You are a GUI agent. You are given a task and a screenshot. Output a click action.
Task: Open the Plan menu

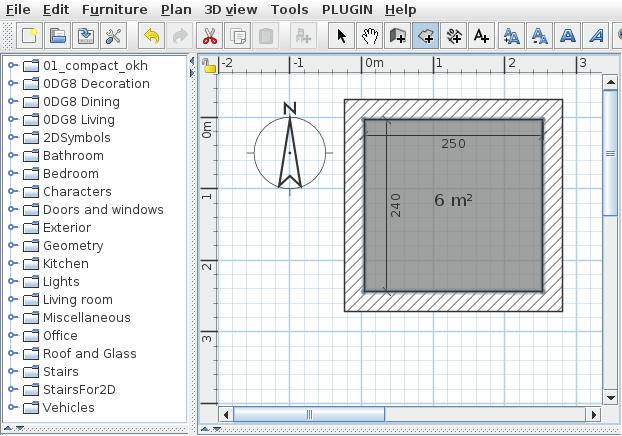pyautogui.click(x=176, y=10)
